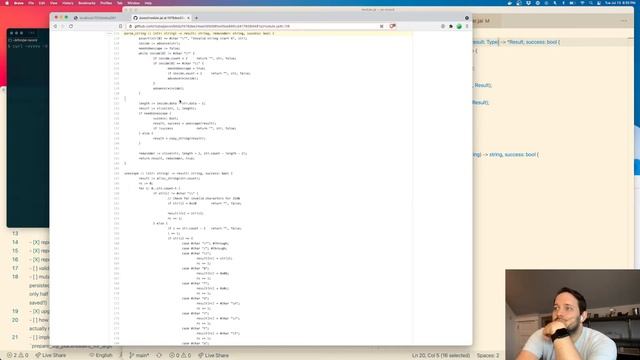
Task: Open the Window menu
Action: pos(133,3)
